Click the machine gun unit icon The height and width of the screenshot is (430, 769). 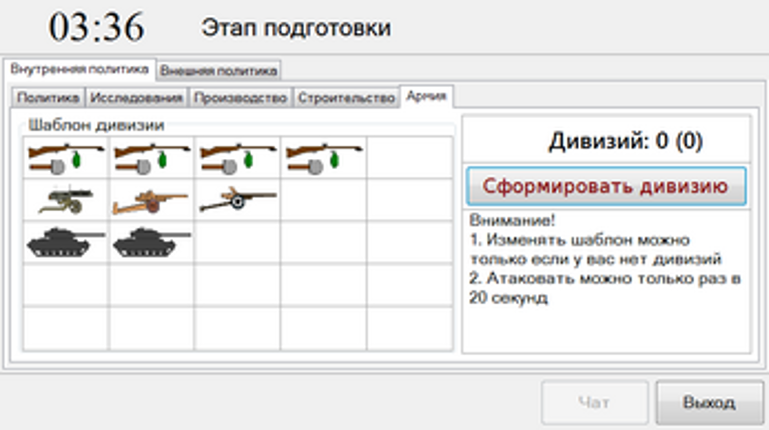point(66,200)
